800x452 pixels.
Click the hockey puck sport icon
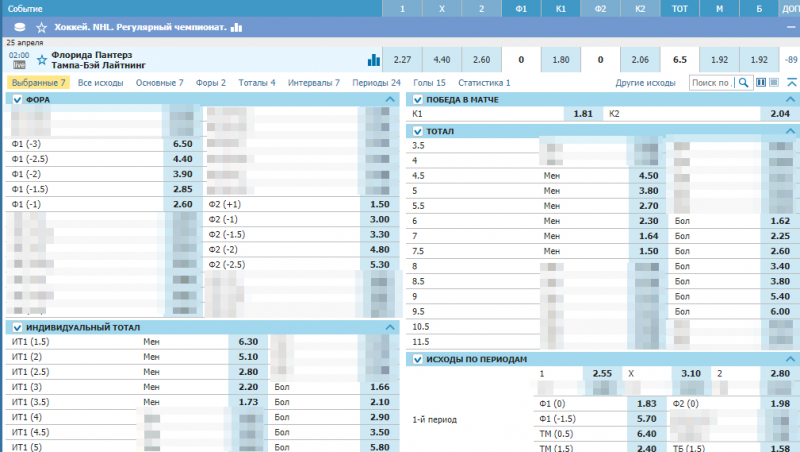[17, 28]
